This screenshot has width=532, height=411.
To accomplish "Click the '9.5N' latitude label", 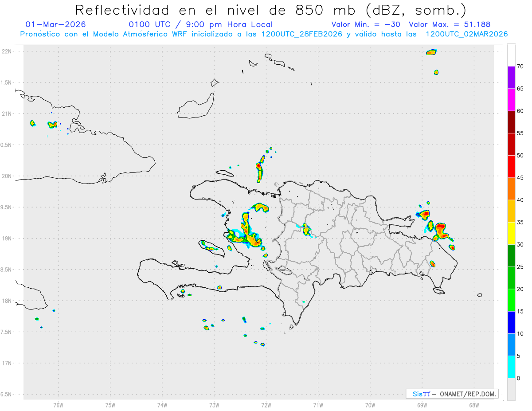I will (x=7, y=207).
